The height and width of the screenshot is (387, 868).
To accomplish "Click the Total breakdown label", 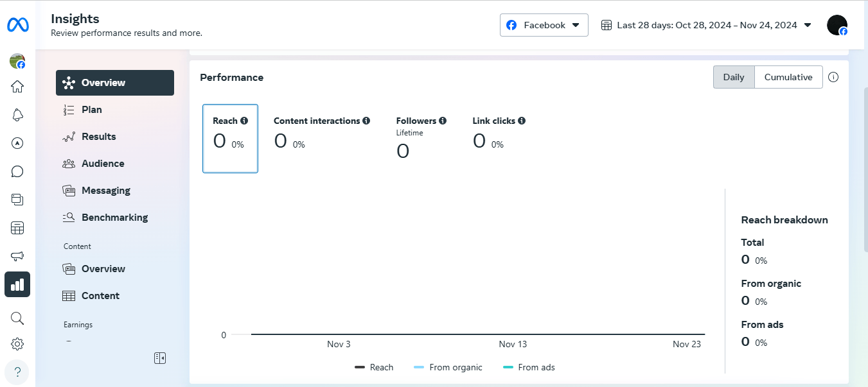I will tap(753, 243).
